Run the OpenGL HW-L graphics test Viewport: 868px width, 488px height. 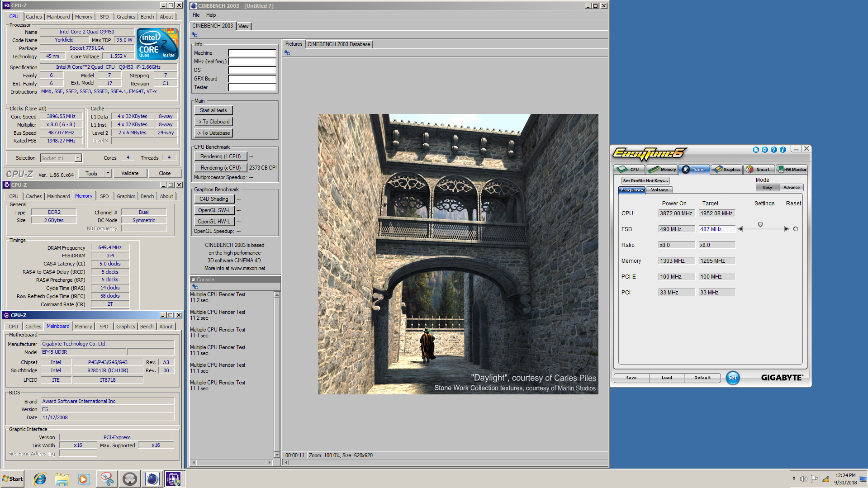tap(214, 222)
